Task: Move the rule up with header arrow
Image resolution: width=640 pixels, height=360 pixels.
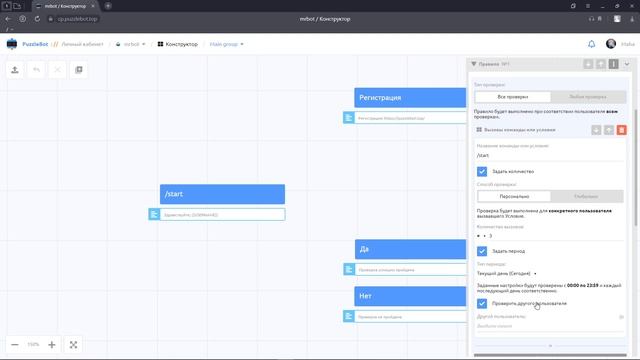Action: click(601, 64)
